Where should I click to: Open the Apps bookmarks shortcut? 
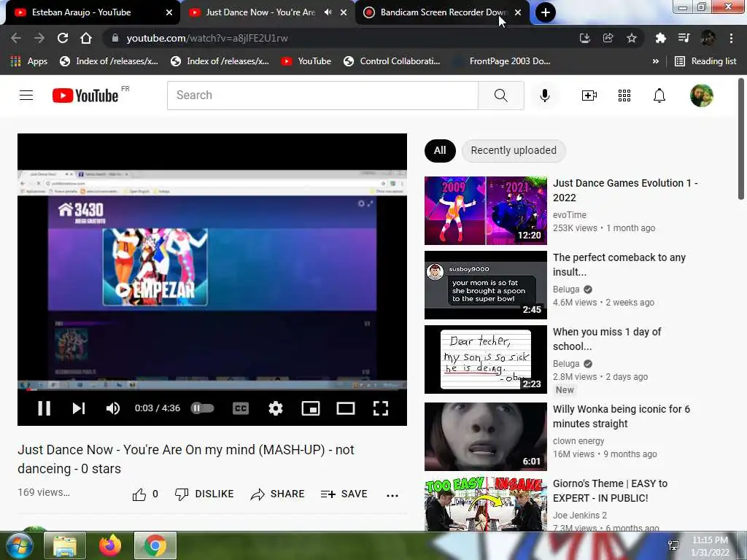point(28,61)
